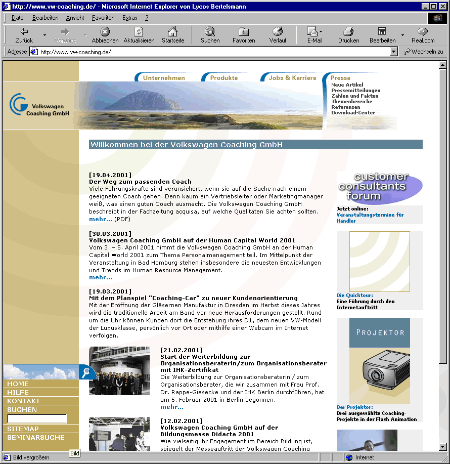This screenshot has width=450, height=464.
Task: Click the [19.04.2001] date text
Action: point(110,175)
